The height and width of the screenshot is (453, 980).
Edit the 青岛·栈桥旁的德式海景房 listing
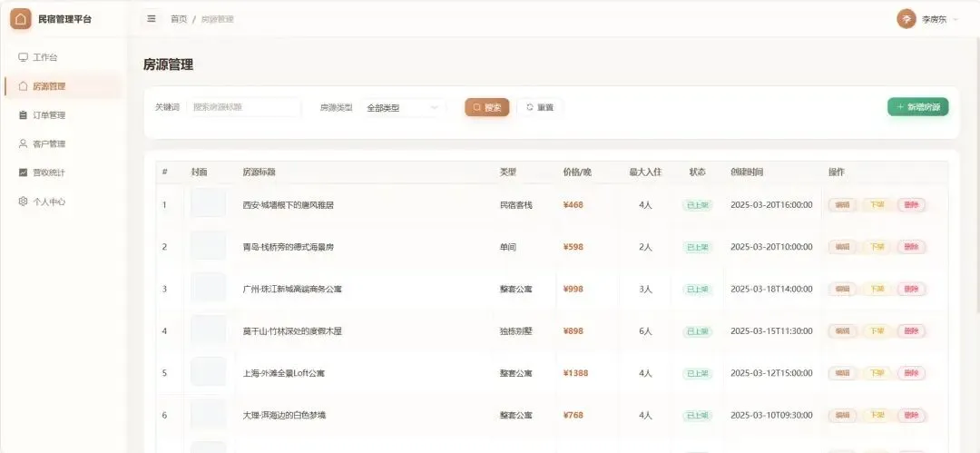[842, 247]
